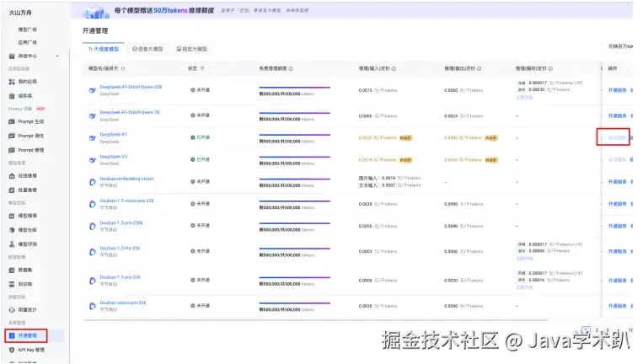The height and width of the screenshot is (364, 643).
Task: Click the 知识库 sidebar icon
Action: coord(12,284)
